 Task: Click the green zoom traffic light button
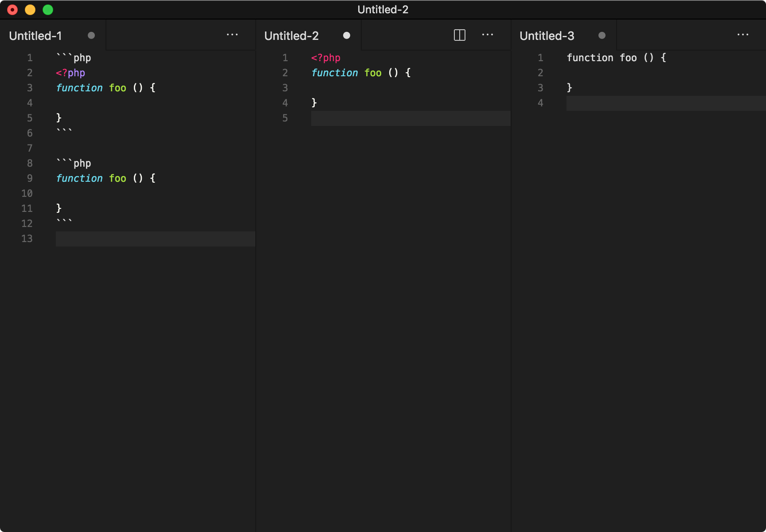(47, 9)
